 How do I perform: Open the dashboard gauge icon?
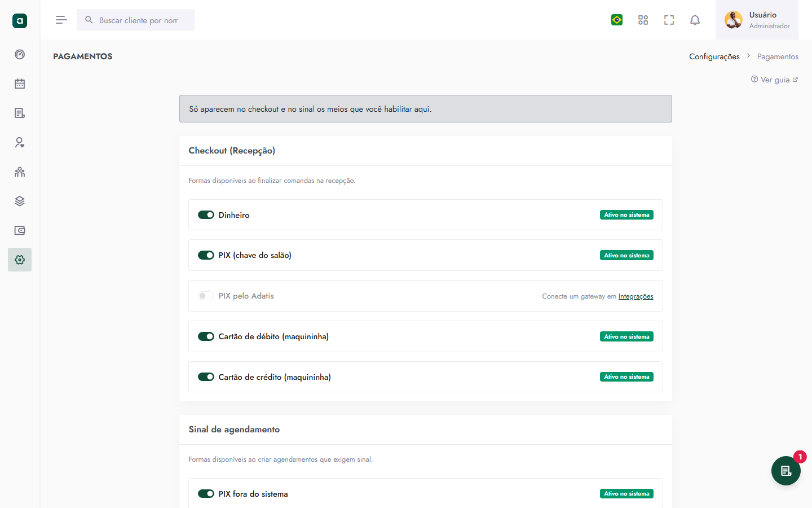point(20,54)
